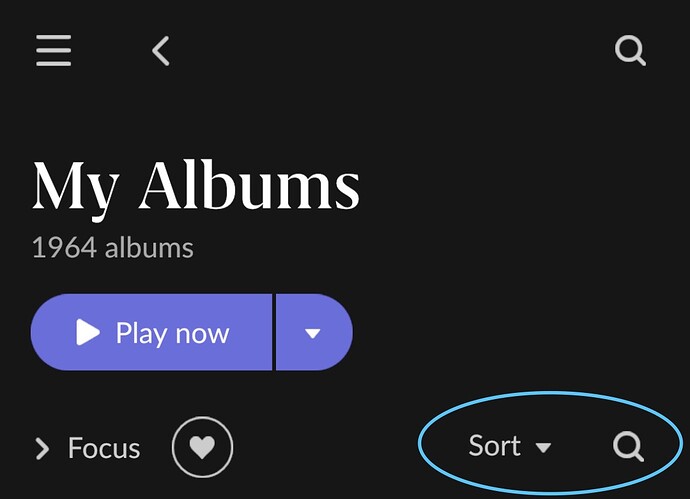Open the hamburger navigation menu
This screenshot has height=499, width=690.
[53, 50]
